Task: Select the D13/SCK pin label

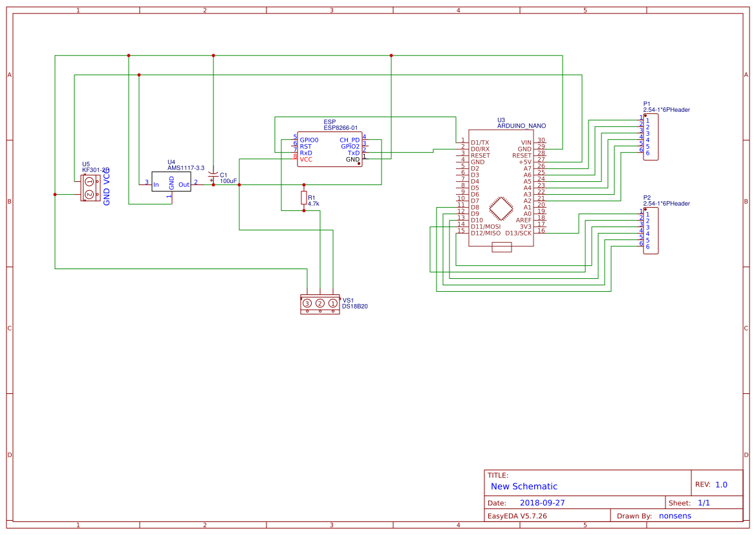Action: coord(518,233)
